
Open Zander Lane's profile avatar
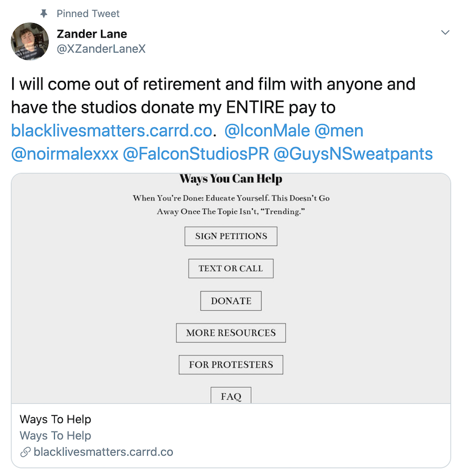click(x=30, y=42)
